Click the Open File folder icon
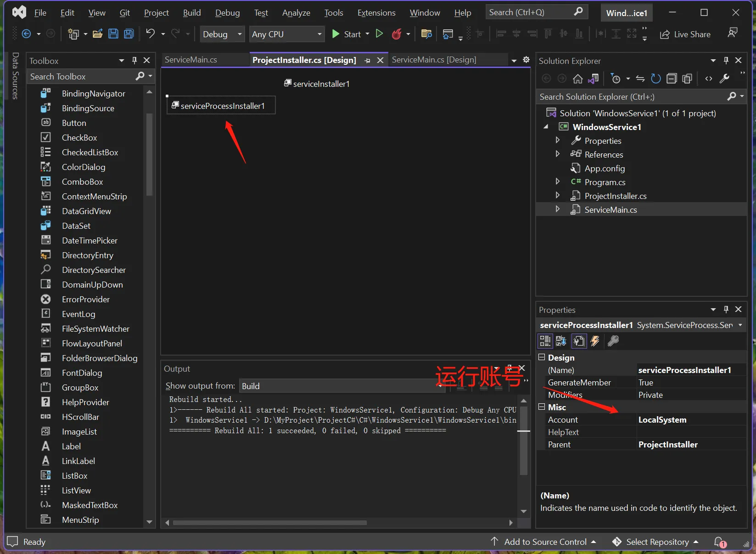Image resolution: width=756 pixels, height=554 pixels. click(x=97, y=34)
